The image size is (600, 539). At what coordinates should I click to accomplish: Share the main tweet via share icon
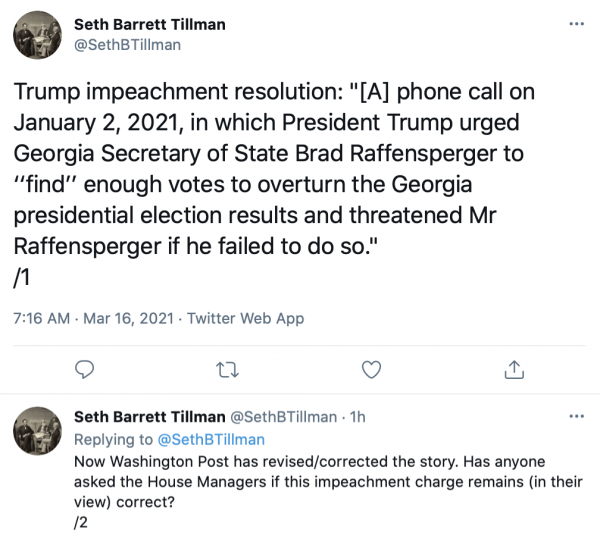tap(514, 369)
